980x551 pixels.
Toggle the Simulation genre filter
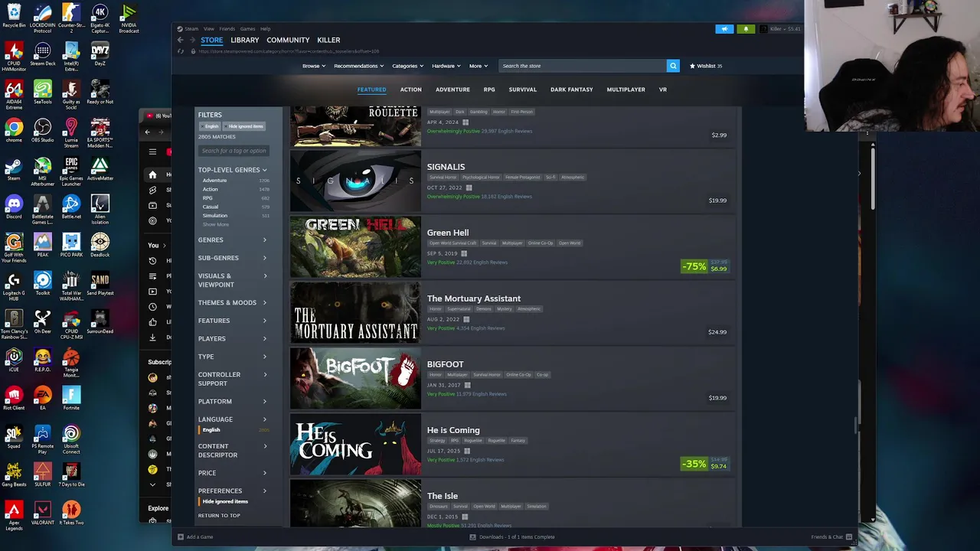[x=215, y=216]
